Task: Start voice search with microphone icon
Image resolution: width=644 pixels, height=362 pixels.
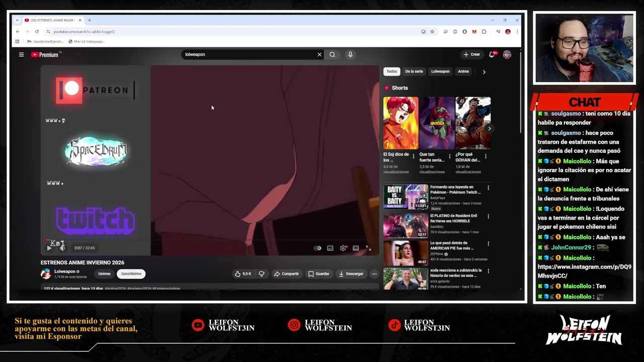Action: (x=350, y=54)
